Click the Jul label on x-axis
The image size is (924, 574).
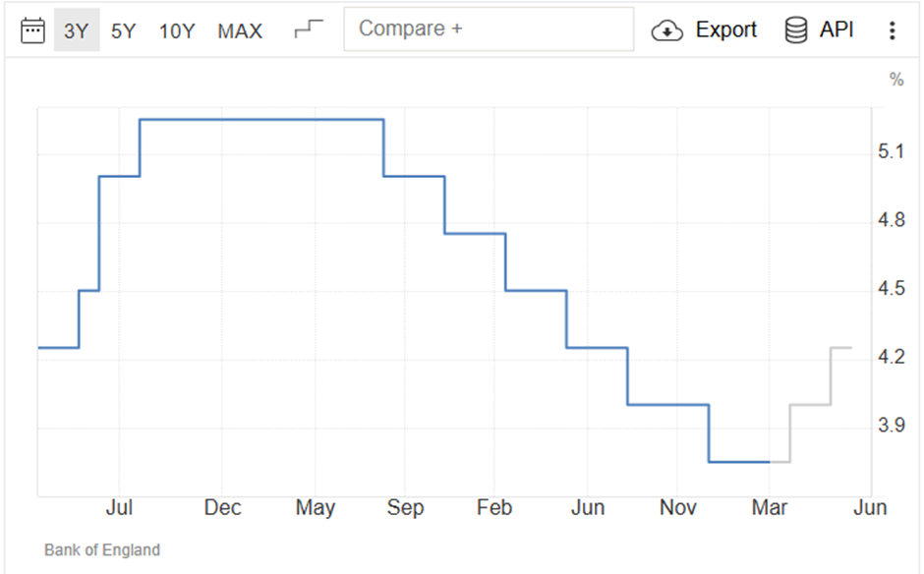pos(119,507)
